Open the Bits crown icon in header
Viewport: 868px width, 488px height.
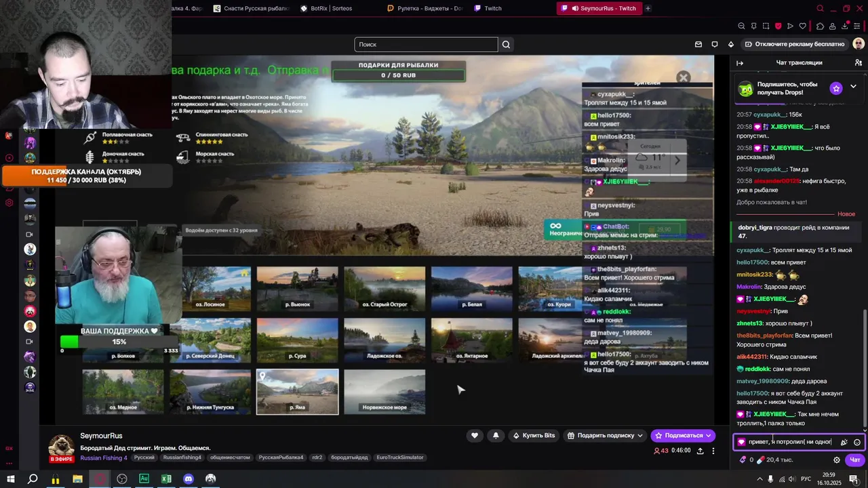tap(730, 44)
